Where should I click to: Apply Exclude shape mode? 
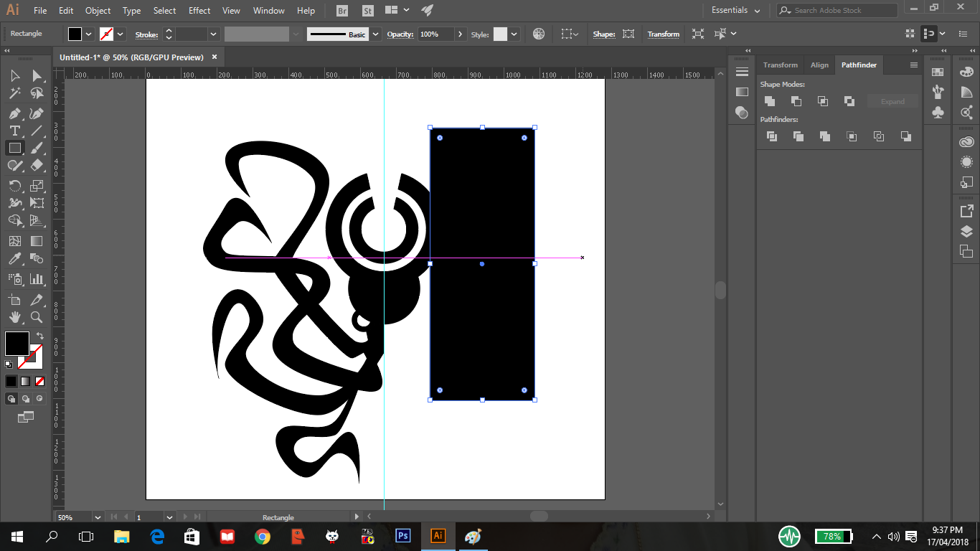coord(849,101)
